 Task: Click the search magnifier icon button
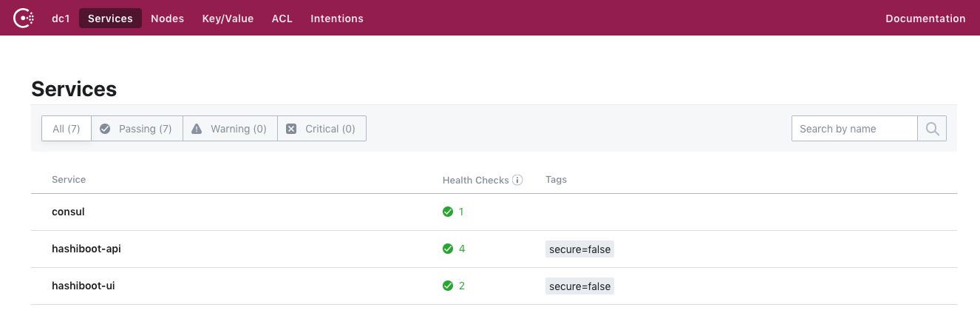tap(932, 129)
